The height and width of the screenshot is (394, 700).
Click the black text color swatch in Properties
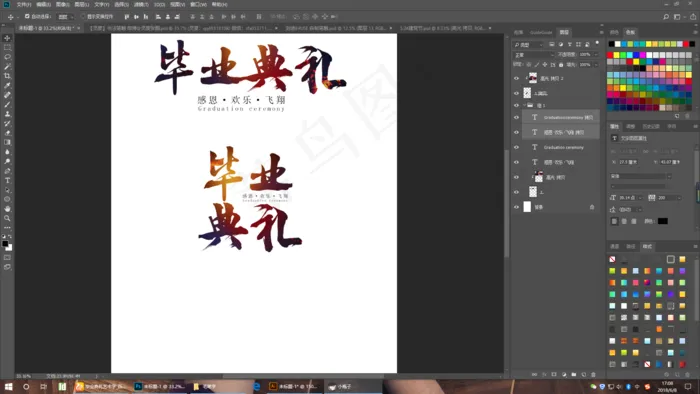662,221
